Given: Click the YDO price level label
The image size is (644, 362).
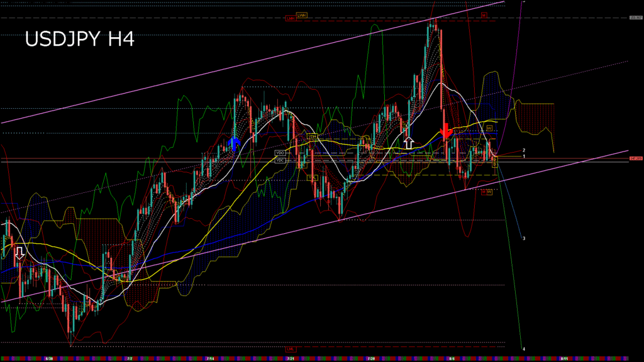Looking at the screenshot, I should [x=280, y=153].
